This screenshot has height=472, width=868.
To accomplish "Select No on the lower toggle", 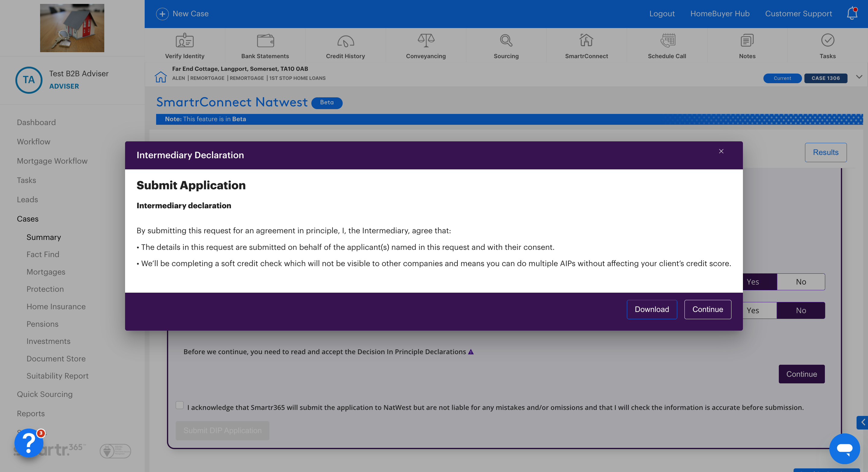I will tap(801, 310).
